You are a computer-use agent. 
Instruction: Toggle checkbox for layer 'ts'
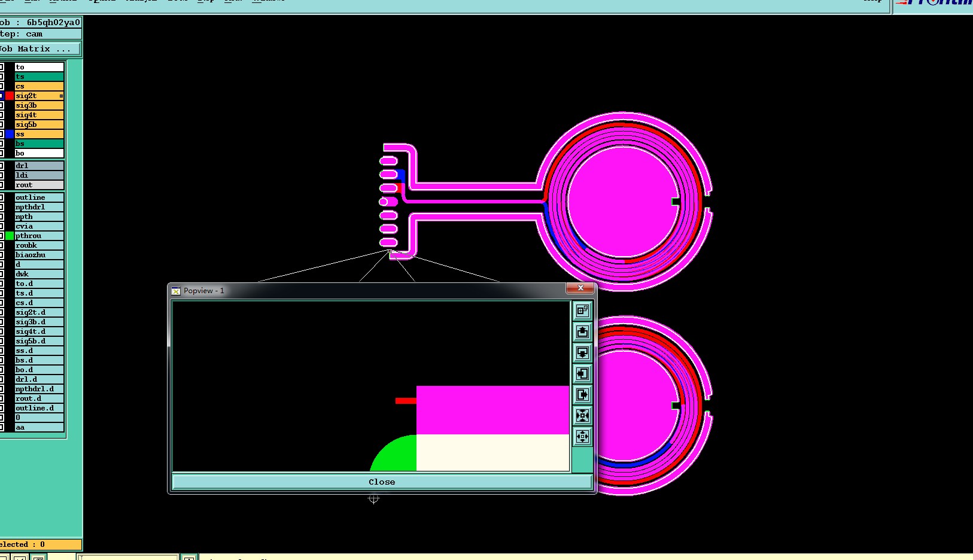[x=2, y=77]
